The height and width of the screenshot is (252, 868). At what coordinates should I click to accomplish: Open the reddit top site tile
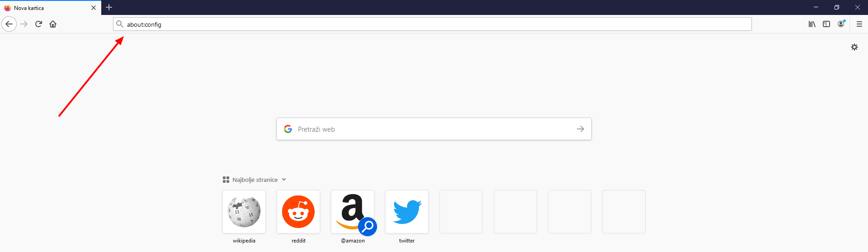click(x=298, y=212)
